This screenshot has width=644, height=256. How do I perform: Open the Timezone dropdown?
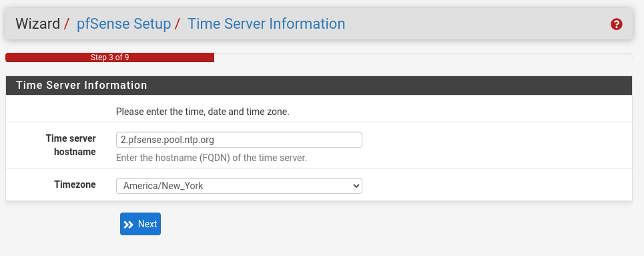pyautogui.click(x=239, y=186)
